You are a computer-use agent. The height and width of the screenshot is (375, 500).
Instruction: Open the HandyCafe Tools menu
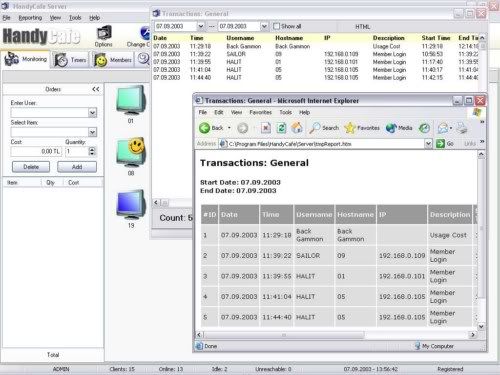[75, 18]
